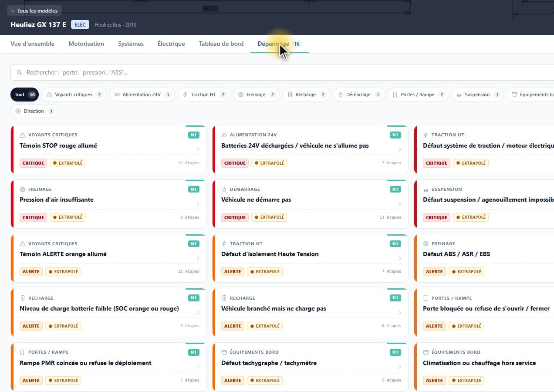Image resolution: width=554 pixels, height=392 pixels.
Task: Click lightning icon on Défaut d'isolement Haute Tension card
Action: point(224,244)
